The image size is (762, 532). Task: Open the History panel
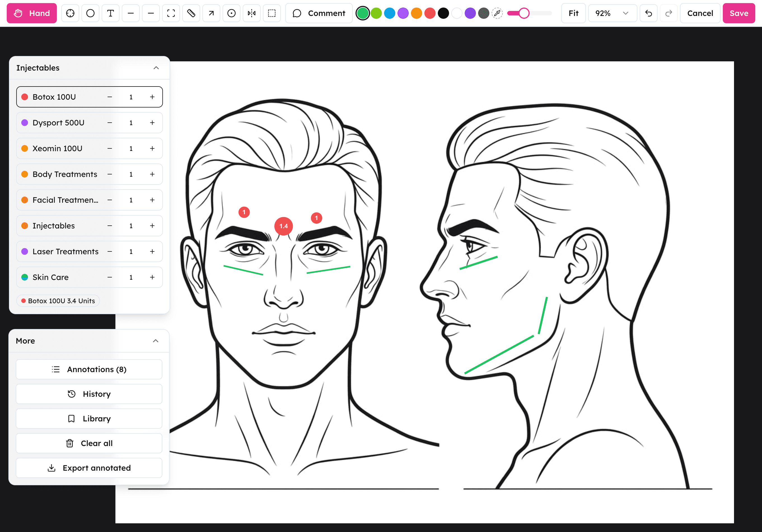[89, 394]
